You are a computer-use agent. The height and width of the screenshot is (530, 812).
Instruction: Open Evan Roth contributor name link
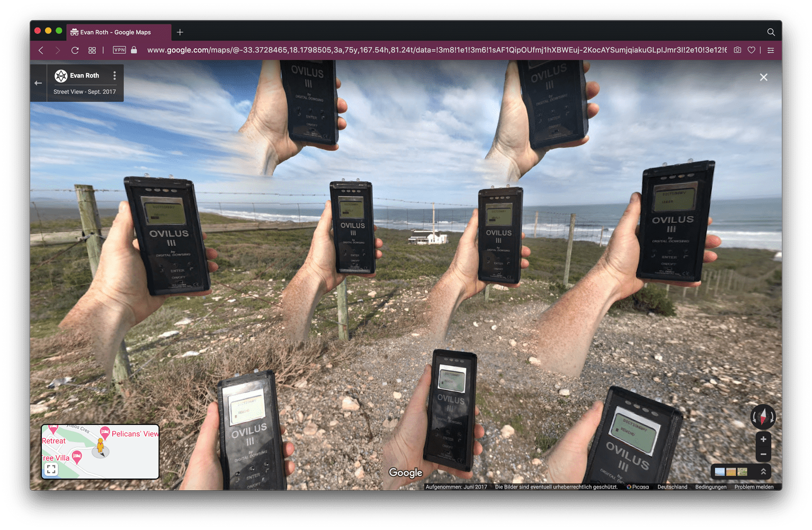point(85,76)
